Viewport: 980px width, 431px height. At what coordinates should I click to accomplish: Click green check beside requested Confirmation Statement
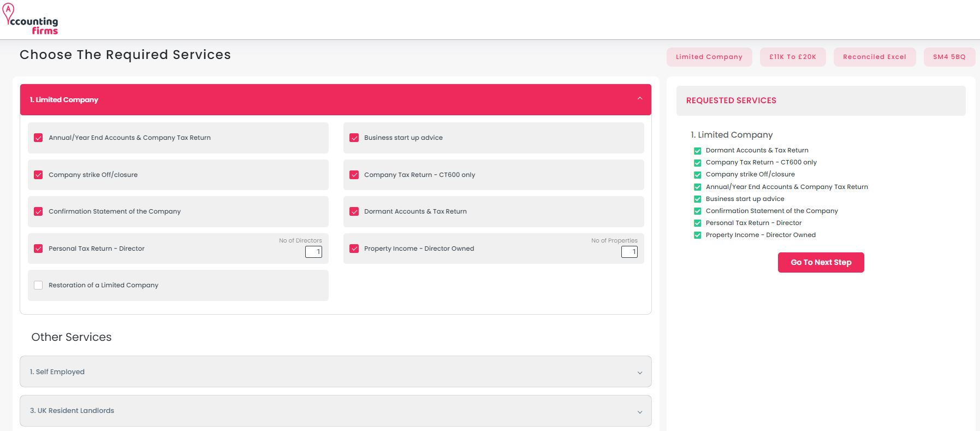point(697,211)
